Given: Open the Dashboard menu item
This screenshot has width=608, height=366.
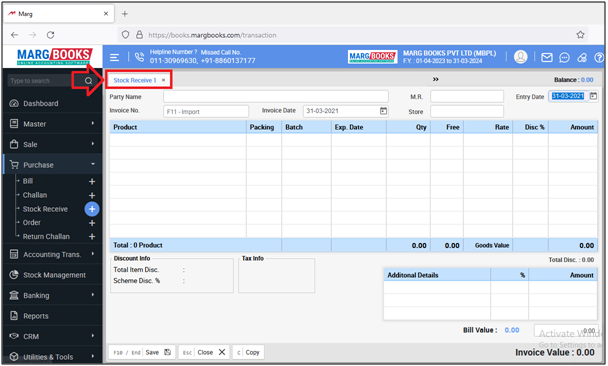Looking at the screenshot, I should coord(52,104).
